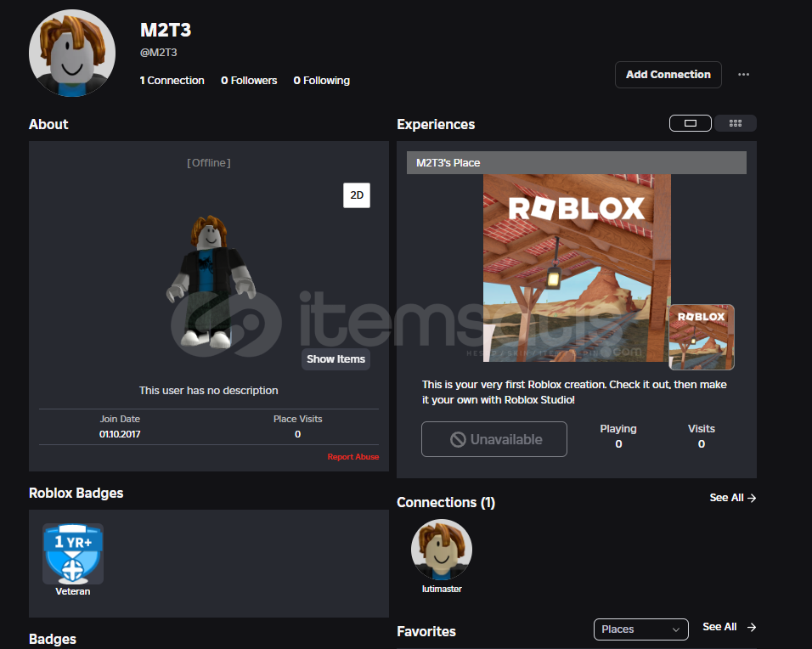812x649 pixels.
Task: Click the About heading
Action: point(48,124)
